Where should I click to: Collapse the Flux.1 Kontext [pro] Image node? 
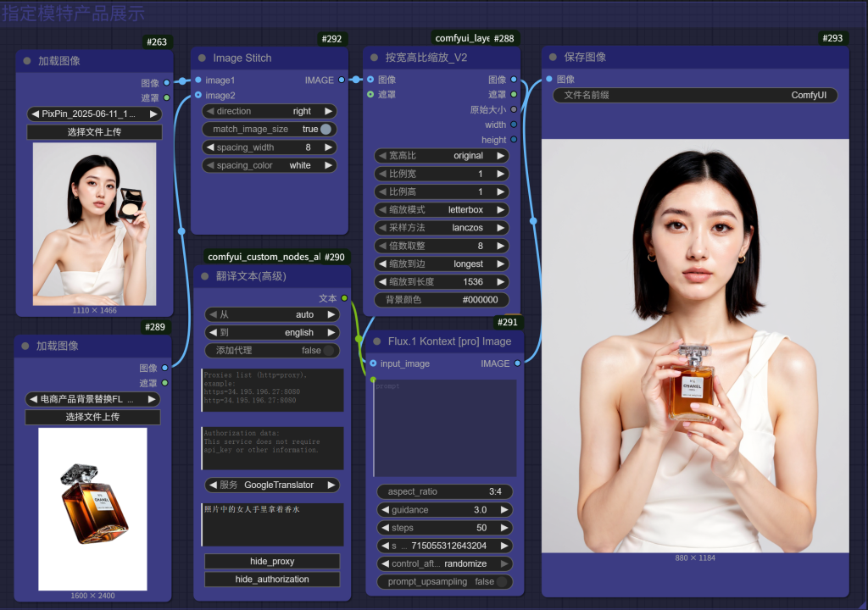[376, 341]
